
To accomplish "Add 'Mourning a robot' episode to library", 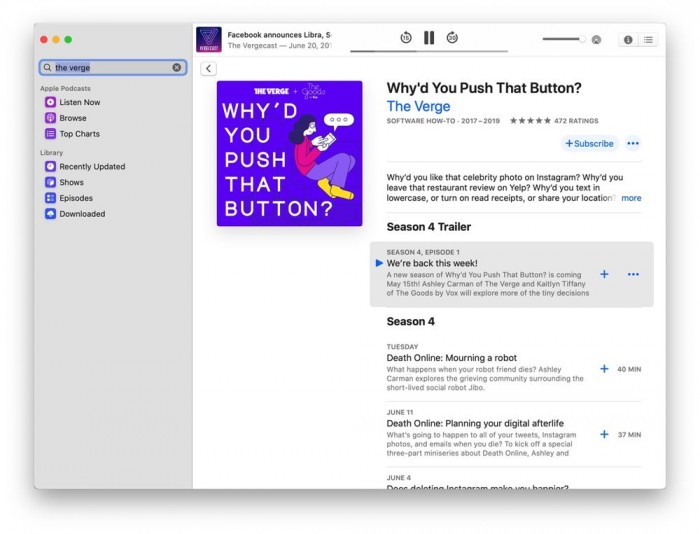I will [604, 369].
